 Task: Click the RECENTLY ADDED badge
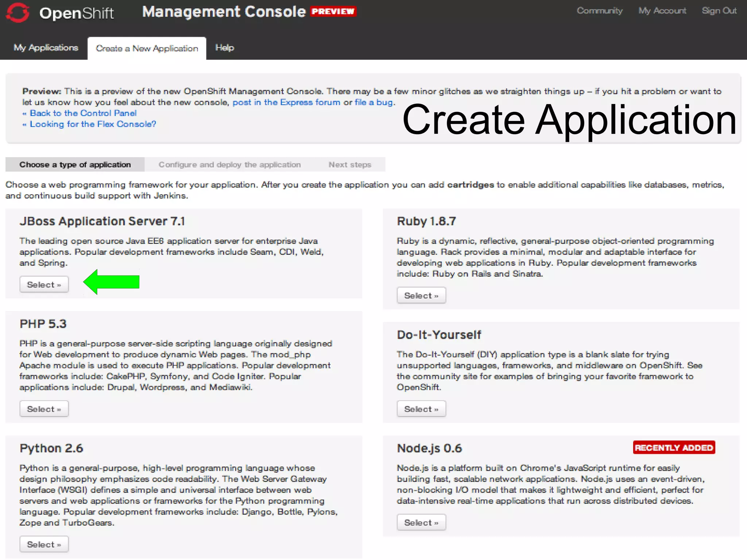coord(674,448)
